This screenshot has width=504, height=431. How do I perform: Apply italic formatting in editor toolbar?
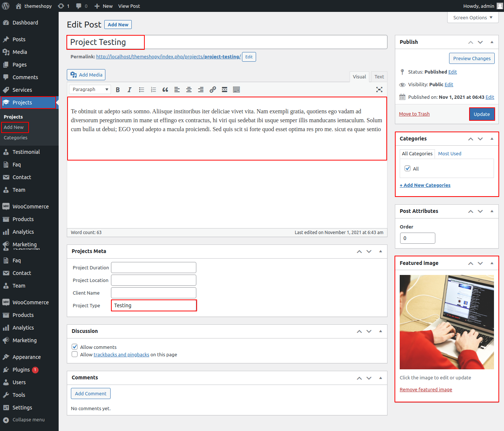(130, 90)
